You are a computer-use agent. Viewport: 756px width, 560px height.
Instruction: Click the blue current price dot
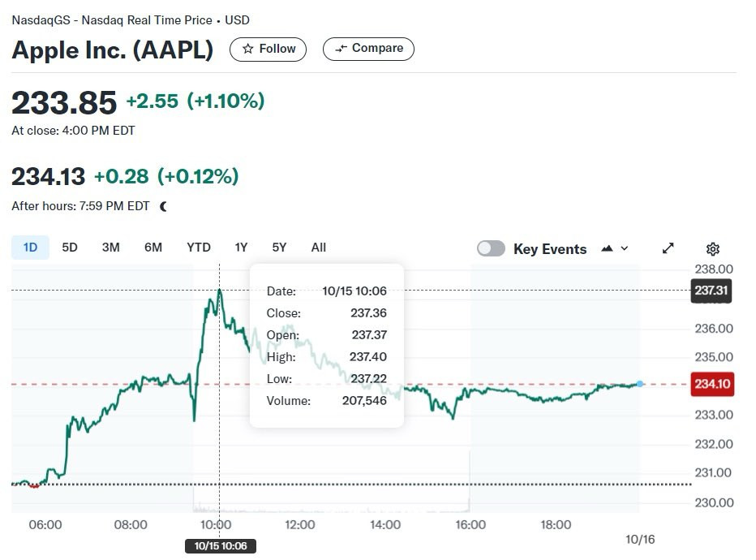(x=640, y=384)
